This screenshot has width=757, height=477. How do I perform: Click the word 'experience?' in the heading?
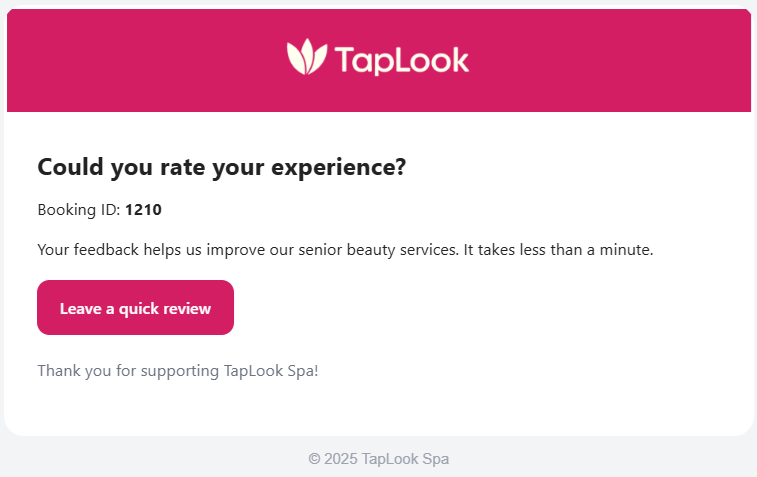[x=339, y=167]
